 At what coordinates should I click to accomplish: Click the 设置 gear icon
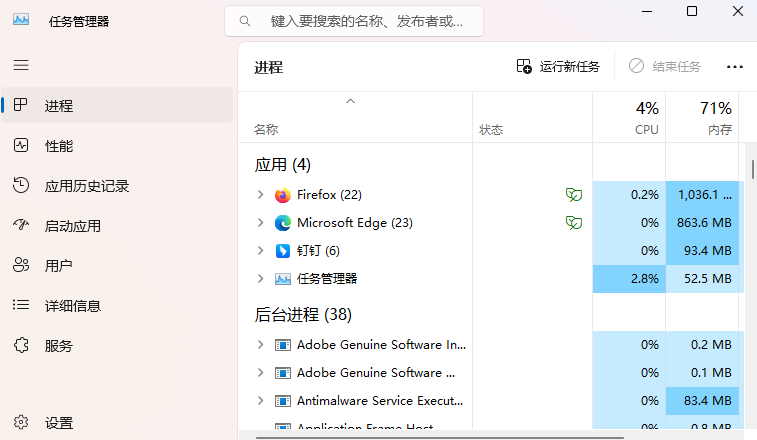click(21, 423)
